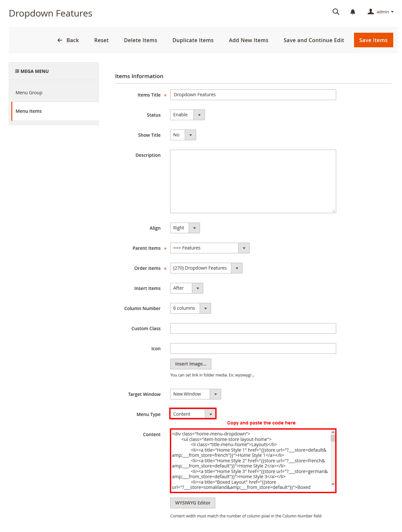The image size is (402, 532).
Task: Open notifications bell icon
Action: coord(353,12)
